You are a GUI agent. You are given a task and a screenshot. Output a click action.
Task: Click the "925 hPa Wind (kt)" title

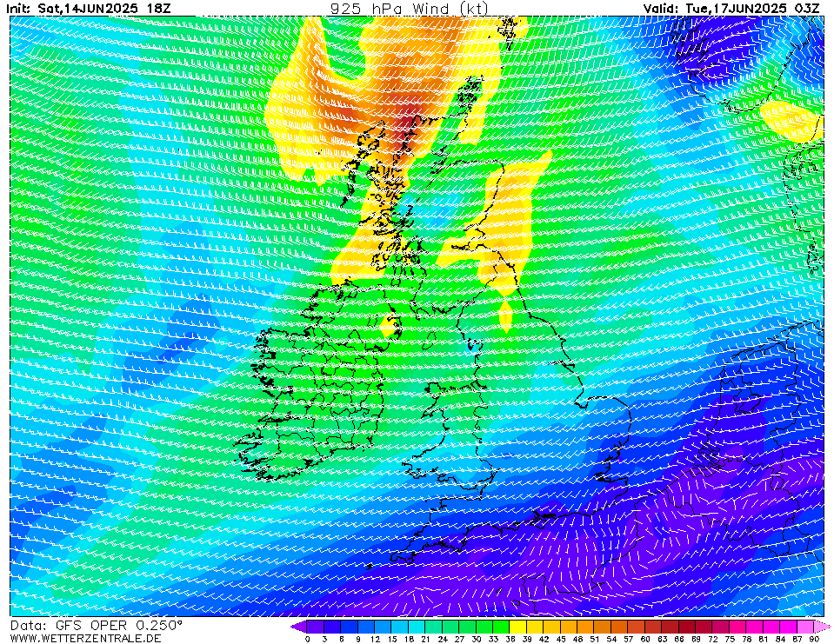click(409, 9)
